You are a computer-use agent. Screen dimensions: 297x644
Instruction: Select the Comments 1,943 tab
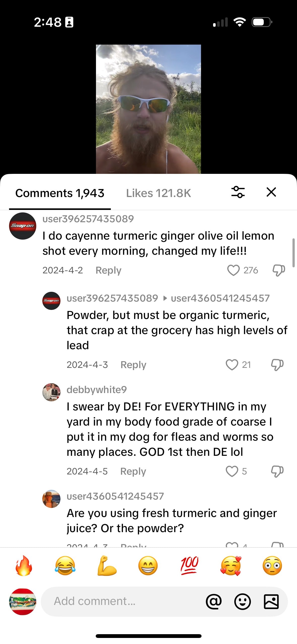pos(60,193)
